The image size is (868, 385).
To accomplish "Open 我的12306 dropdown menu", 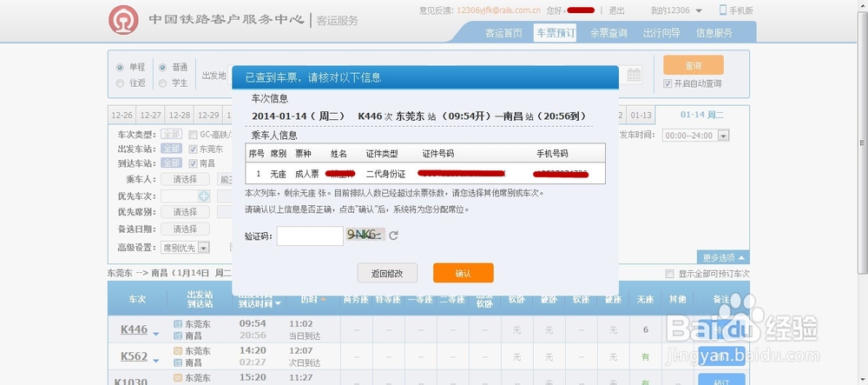I will (x=676, y=10).
